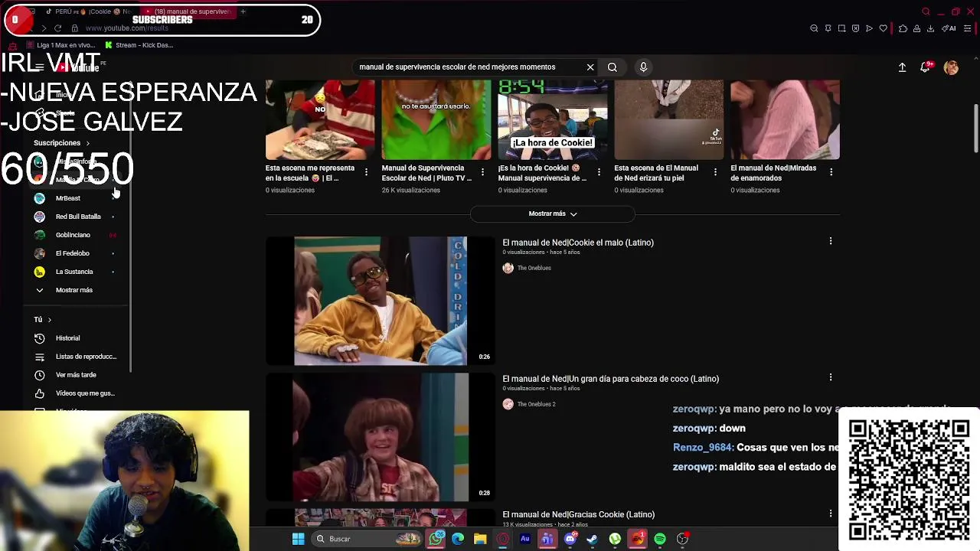Open the YouTube account avatar menu
This screenshot has height=551, width=980.
(951, 67)
